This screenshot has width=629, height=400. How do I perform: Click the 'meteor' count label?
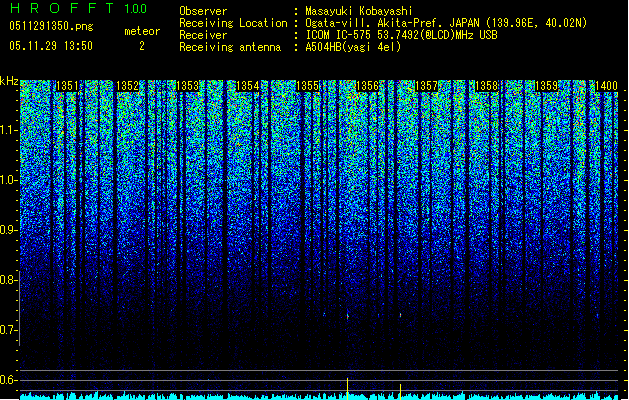pos(142,31)
